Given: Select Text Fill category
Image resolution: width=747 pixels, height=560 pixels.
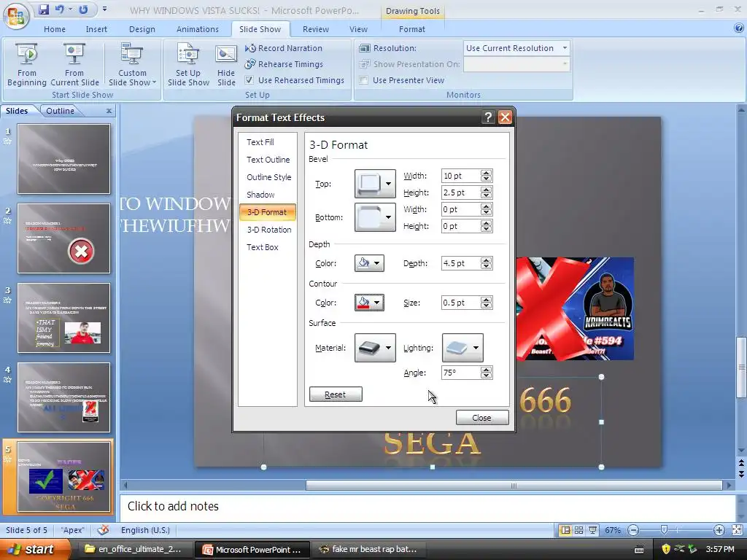Looking at the screenshot, I should (260, 142).
